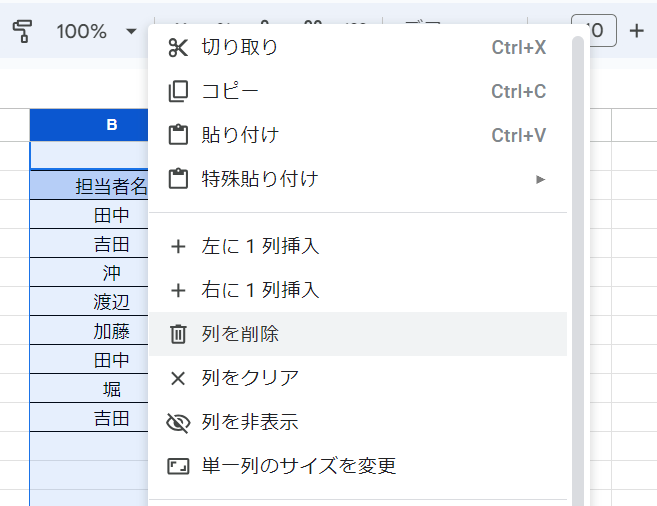Select the cell containing 加藤
The width and height of the screenshot is (657, 506).
89,331
